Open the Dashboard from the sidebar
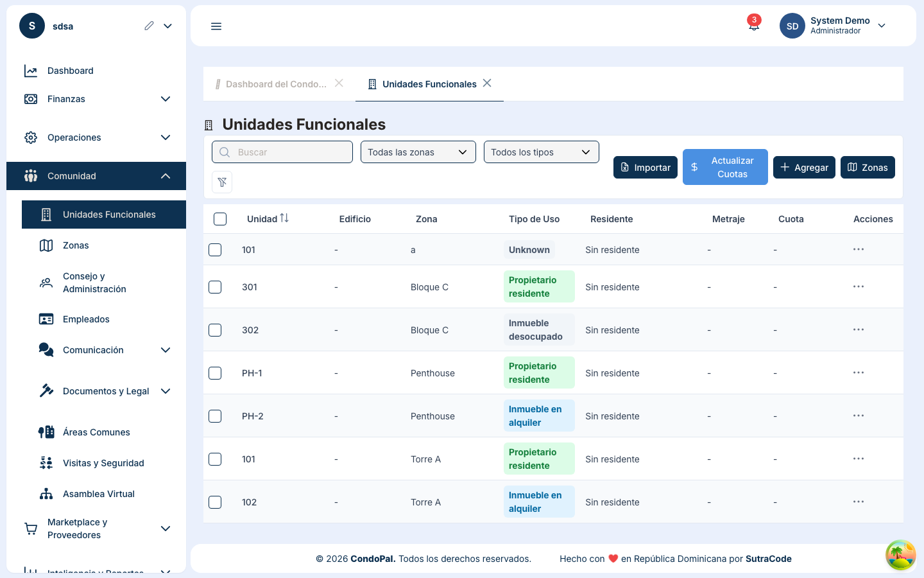 point(71,71)
